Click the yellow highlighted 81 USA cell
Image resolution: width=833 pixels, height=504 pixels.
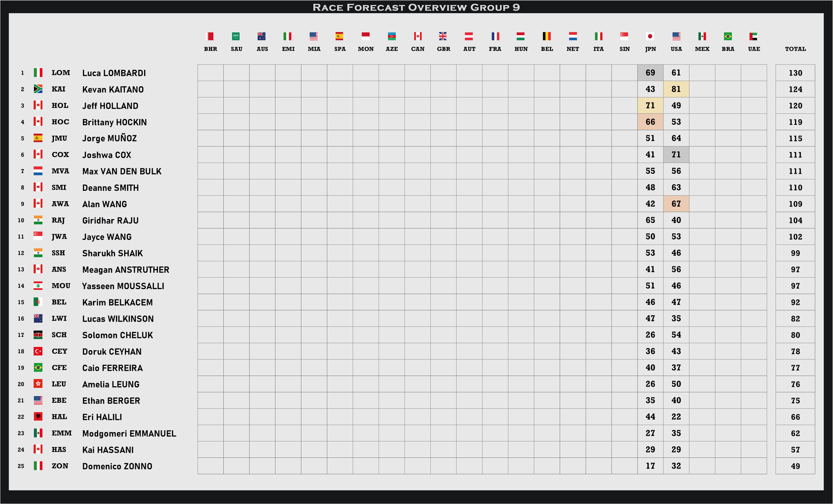pyautogui.click(x=676, y=89)
